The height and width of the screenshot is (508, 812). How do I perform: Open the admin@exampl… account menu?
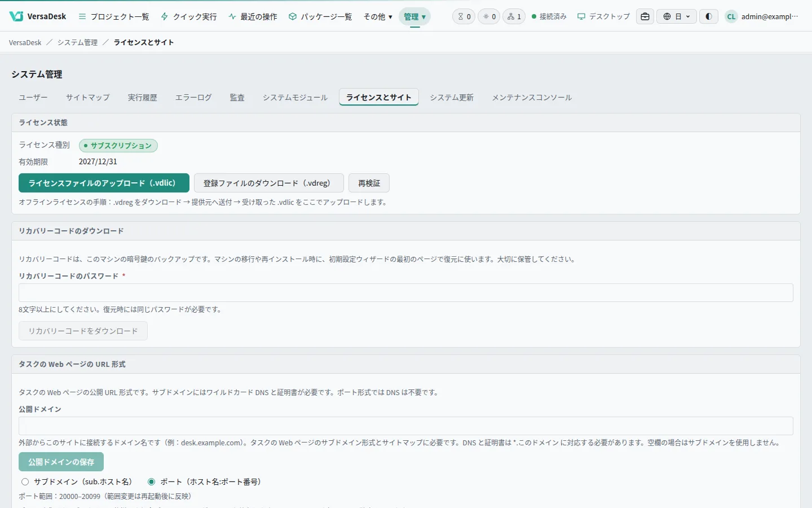[770, 16]
